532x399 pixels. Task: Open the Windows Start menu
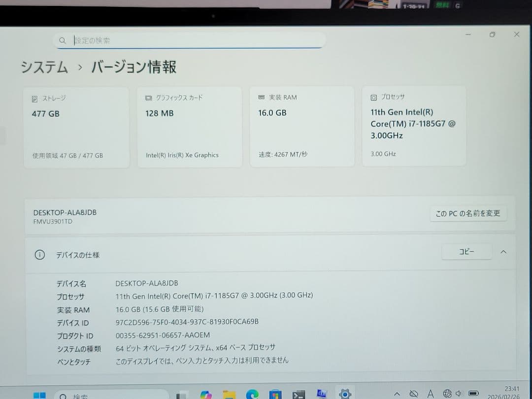click(40, 395)
